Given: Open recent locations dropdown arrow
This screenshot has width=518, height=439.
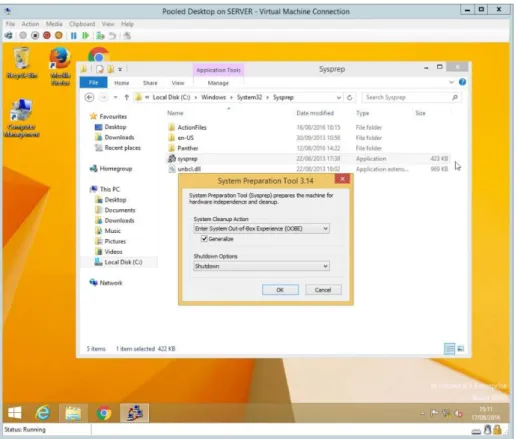Looking at the screenshot, I should click(x=115, y=97).
